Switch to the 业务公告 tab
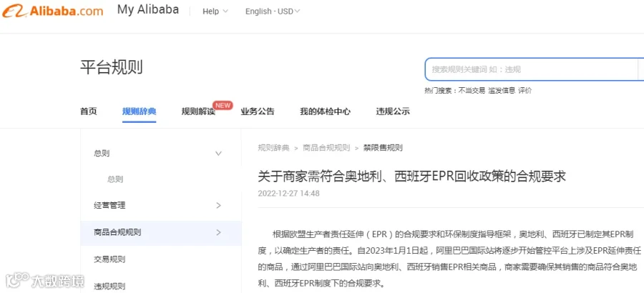Screen dimensions: 644x293 point(258,111)
